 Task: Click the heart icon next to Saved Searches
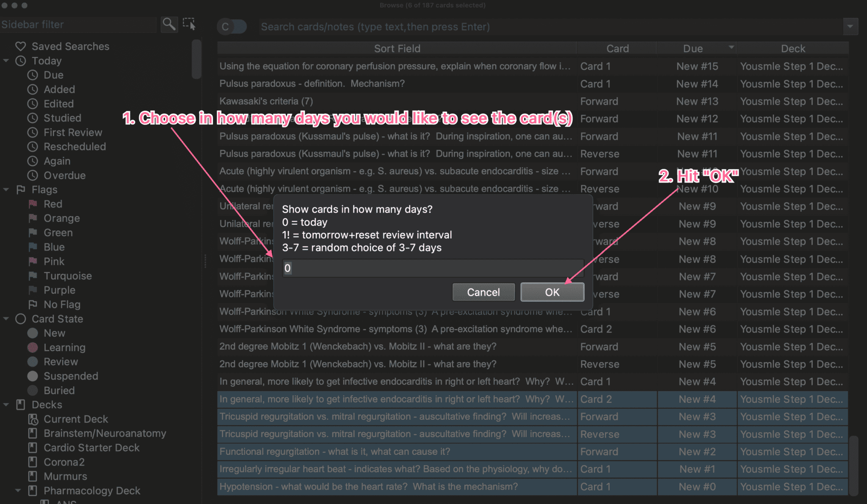pyautogui.click(x=20, y=46)
